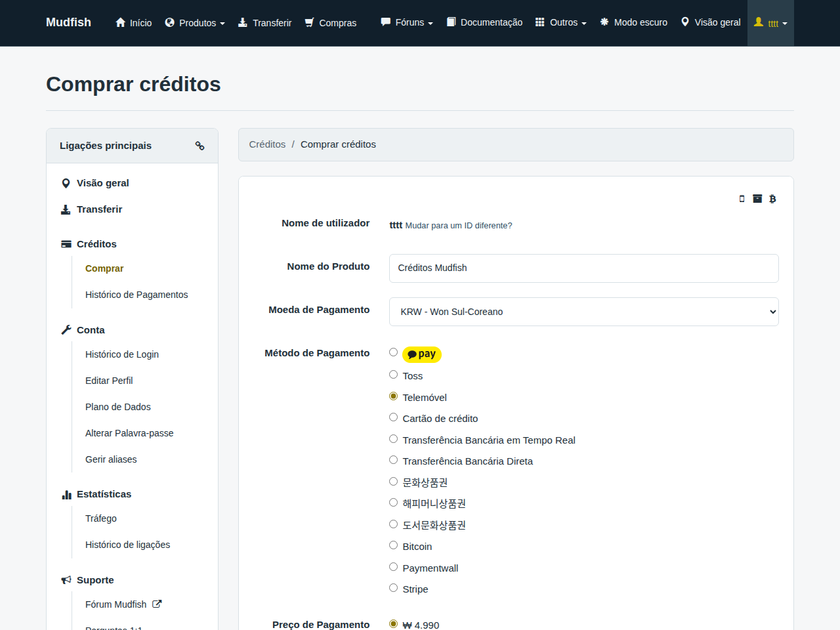
Task: Open Compras from the navbar
Action: tap(331, 23)
